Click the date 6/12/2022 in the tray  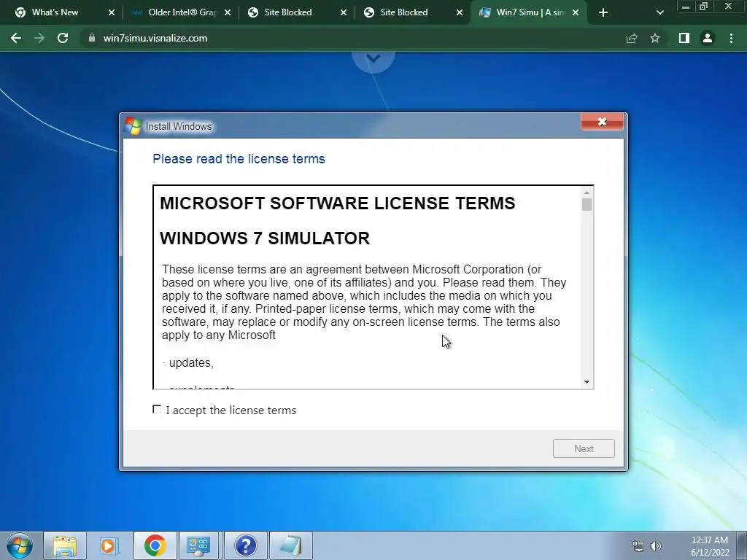click(710, 553)
